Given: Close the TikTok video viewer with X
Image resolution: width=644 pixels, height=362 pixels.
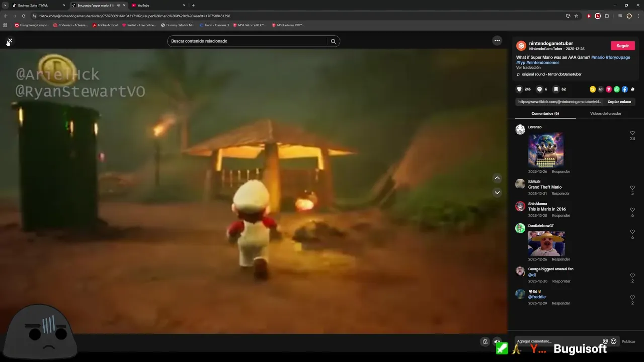Looking at the screenshot, I should point(10,41).
